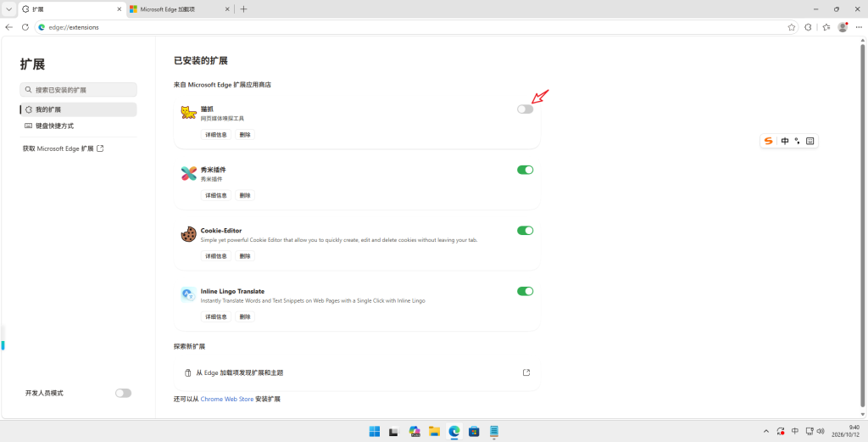Click the external-link icon in the 从 Edge 加载项 row

[526, 372]
